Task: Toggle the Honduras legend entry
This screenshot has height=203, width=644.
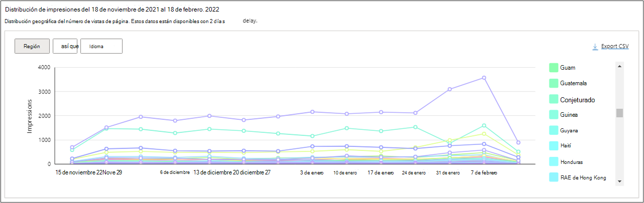Action: pos(554,162)
